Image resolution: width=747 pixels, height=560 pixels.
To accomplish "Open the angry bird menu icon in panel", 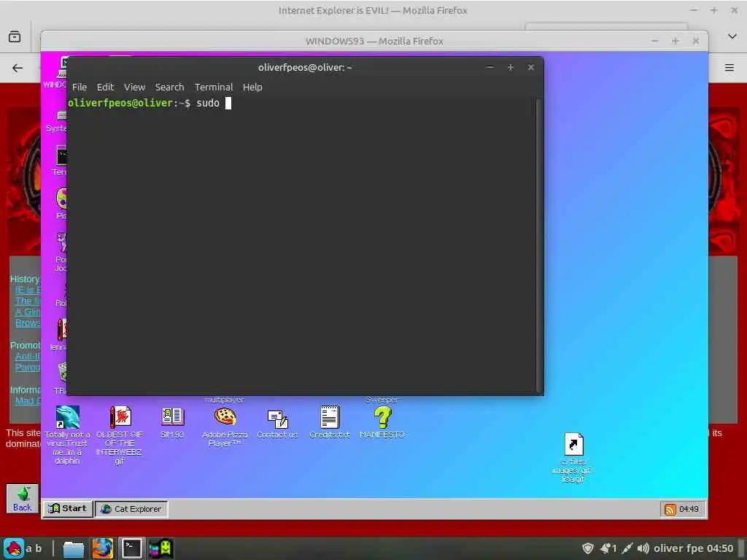I will 14,548.
